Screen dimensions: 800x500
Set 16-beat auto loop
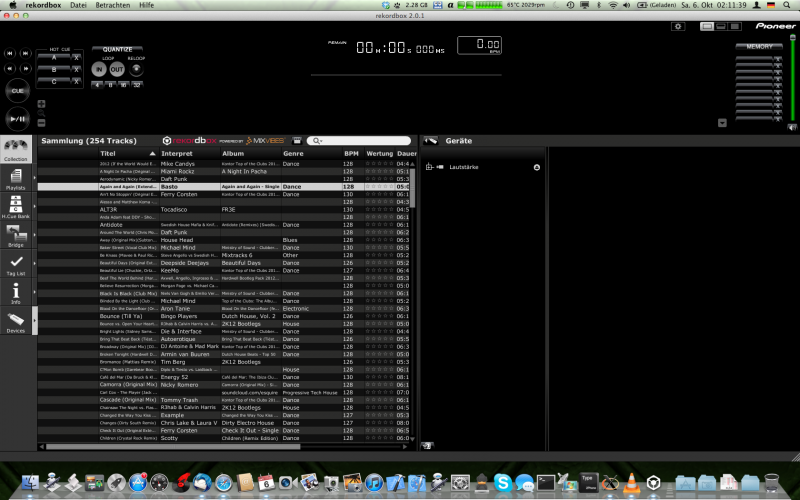tap(123, 85)
